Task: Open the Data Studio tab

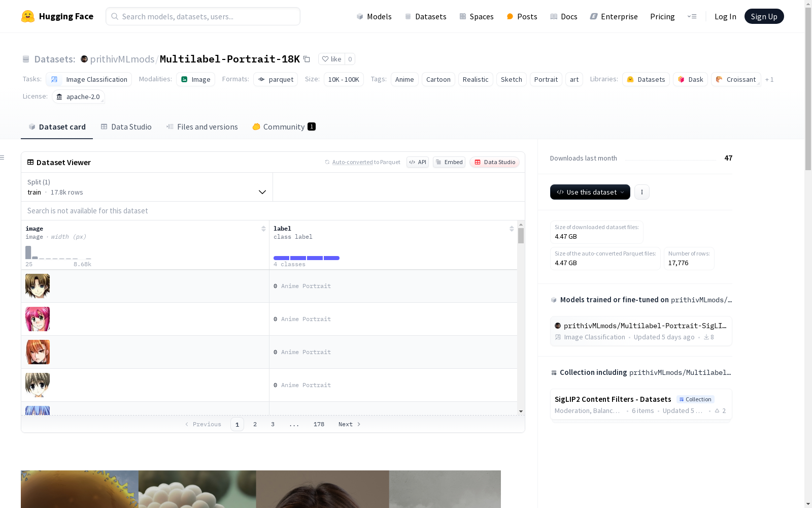Action: 126,127
